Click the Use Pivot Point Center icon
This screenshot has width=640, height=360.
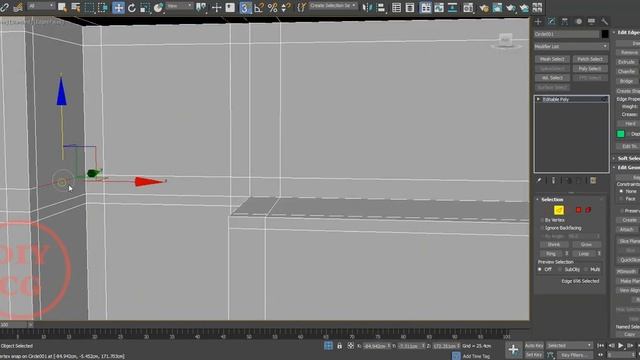(201, 7)
